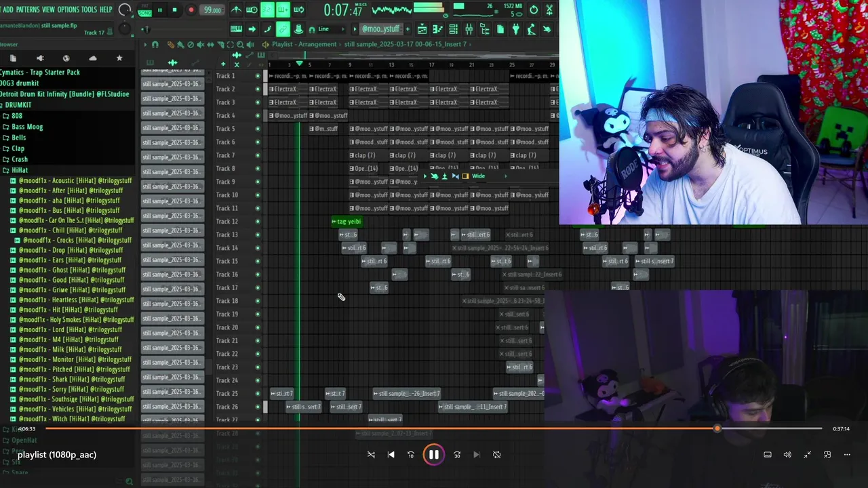Screen dimensions: 868x488
Task: Select the Slice tool in playlist toolbar
Action: click(x=220, y=45)
